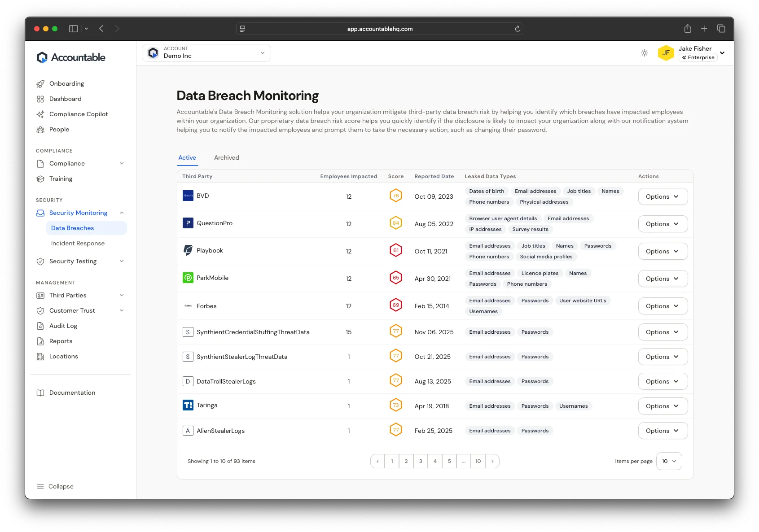Click the ParkMobile green logo
759x532 pixels.
pos(188,278)
